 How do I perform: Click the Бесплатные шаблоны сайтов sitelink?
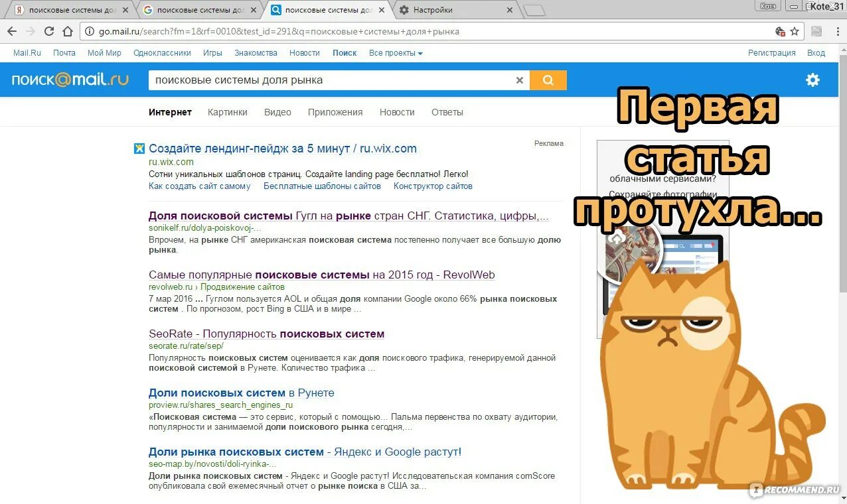(322, 186)
